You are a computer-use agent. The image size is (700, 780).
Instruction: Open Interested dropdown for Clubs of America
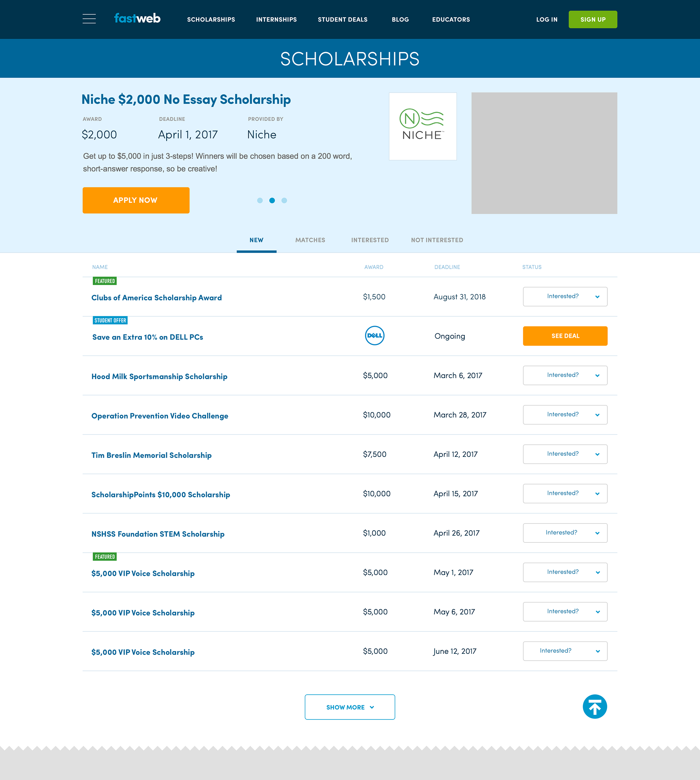[x=565, y=296]
